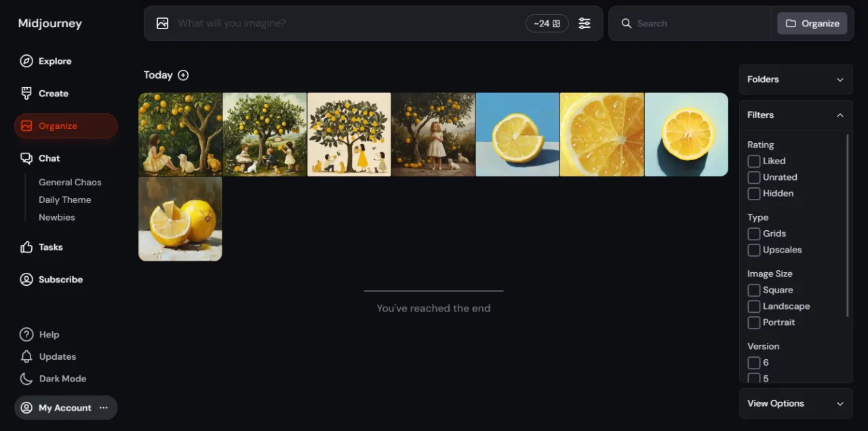Check the Upscales type filter
This screenshot has height=431, width=868.
[754, 250]
